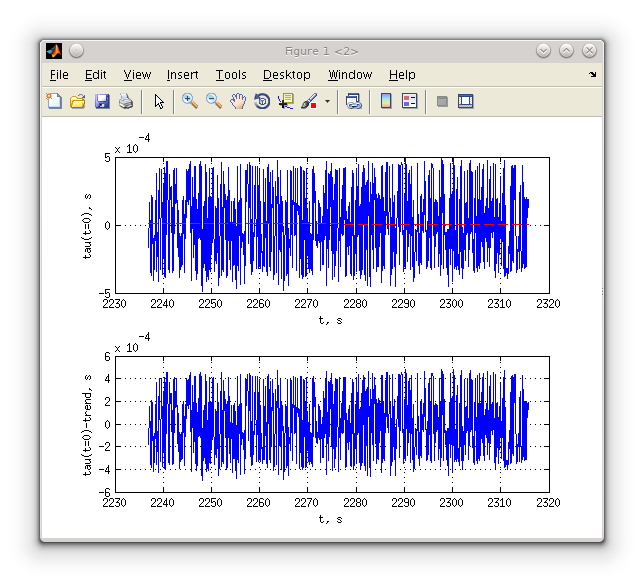Toggle the Edit Plot arrow tool
The width and height of the screenshot is (644, 582).
click(159, 101)
